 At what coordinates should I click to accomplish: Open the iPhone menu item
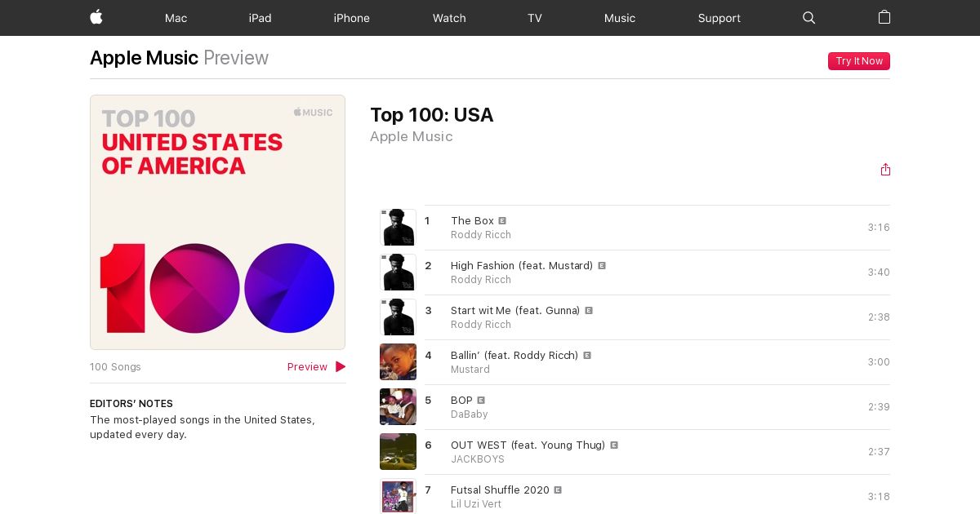click(x=351, y=18)
